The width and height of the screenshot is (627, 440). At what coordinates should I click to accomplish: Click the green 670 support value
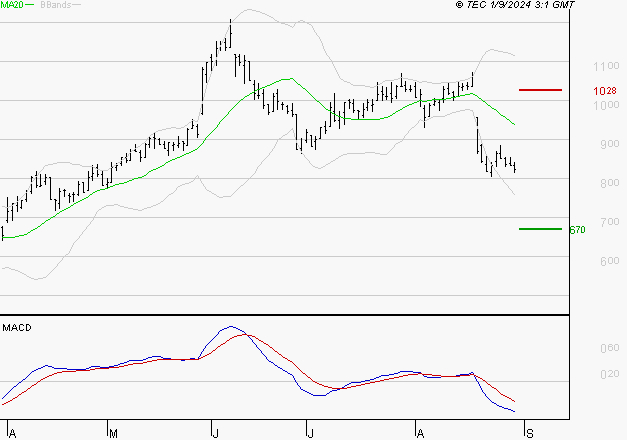[x=577, y=230]
